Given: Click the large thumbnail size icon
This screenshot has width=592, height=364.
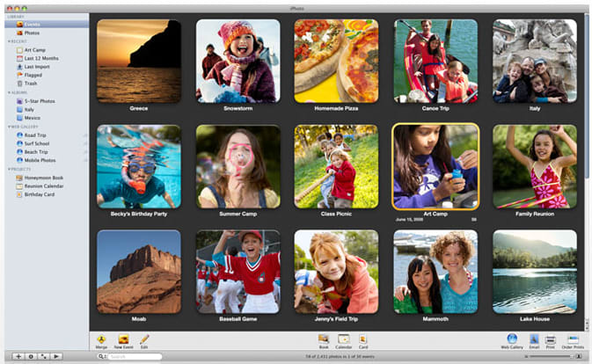Looking at the screenshot, I should pyautogui.click(x=579, y=356).
